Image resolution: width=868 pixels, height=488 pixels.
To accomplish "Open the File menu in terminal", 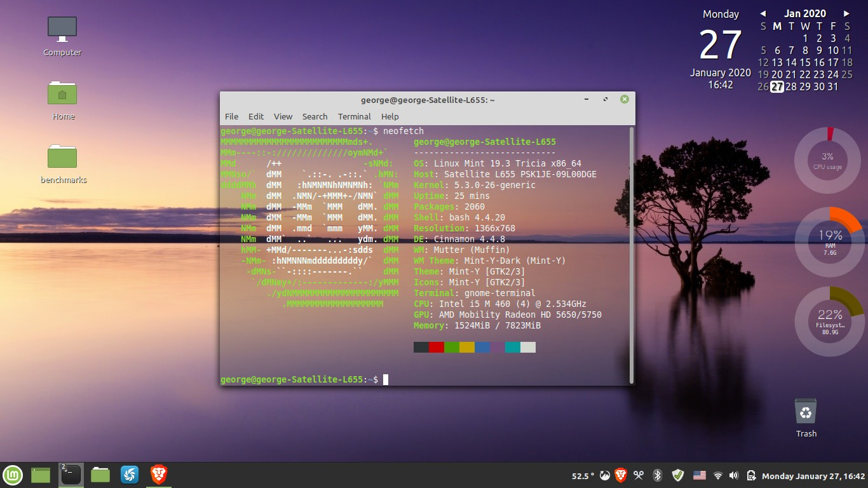I will pos(231,116).
